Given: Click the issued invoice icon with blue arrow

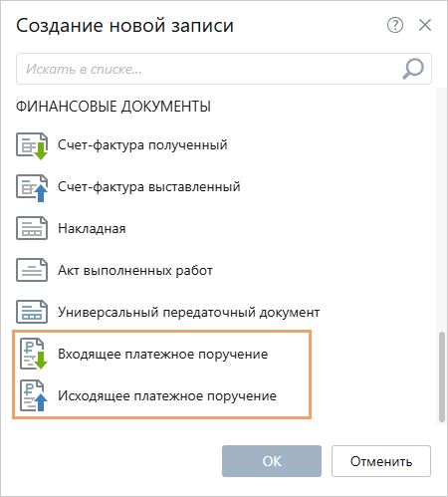Looking at the screenshot, I should [x=32, y=187].
